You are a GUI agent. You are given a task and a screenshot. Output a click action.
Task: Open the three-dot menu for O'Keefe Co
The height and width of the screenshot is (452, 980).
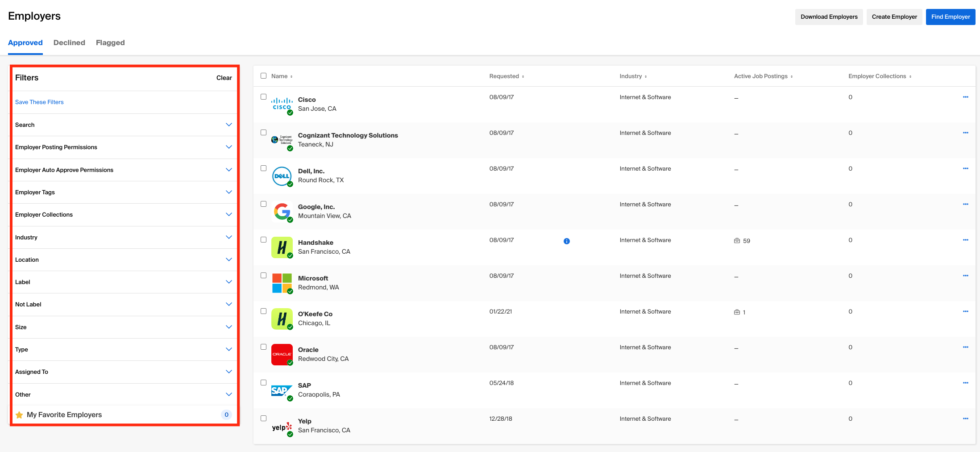point(965,311)
